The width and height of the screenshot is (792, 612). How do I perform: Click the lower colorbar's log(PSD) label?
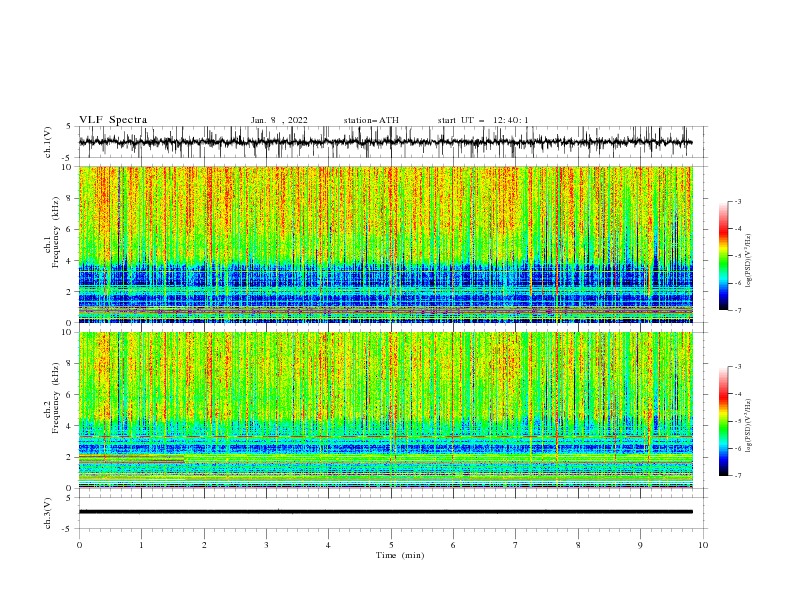pyautogui.click(x=748, y=425)
